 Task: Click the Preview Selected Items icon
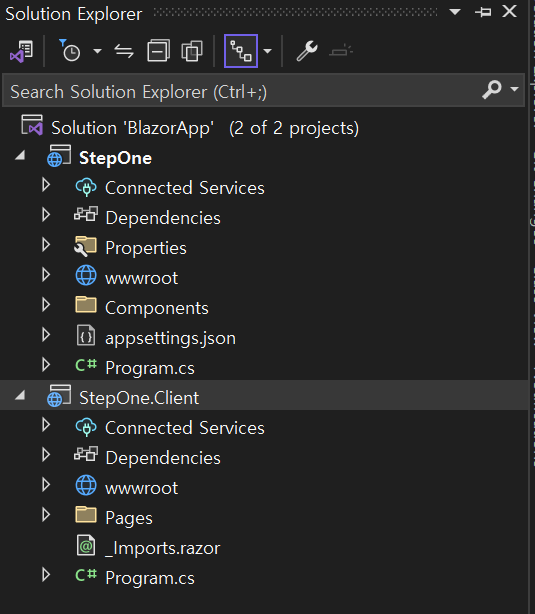341,51
